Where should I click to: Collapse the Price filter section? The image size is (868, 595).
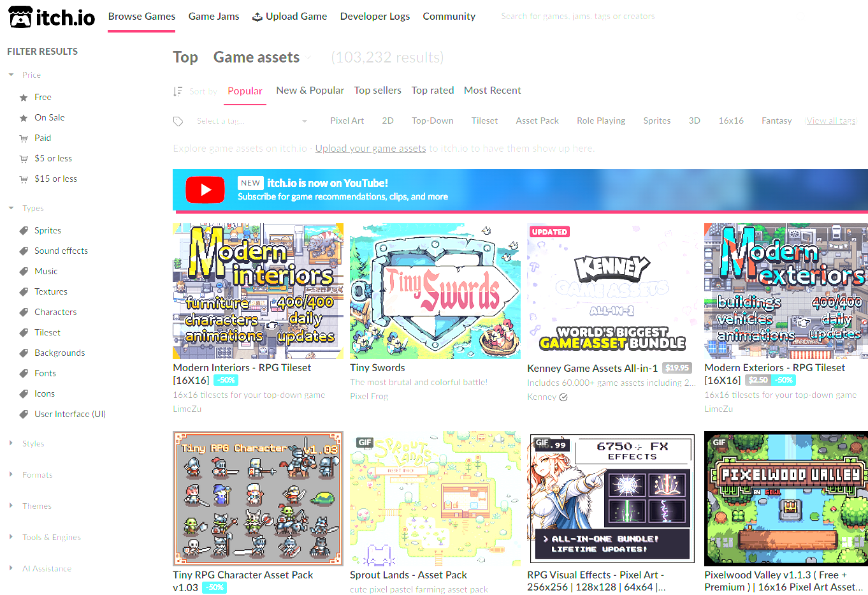point(11,75)
